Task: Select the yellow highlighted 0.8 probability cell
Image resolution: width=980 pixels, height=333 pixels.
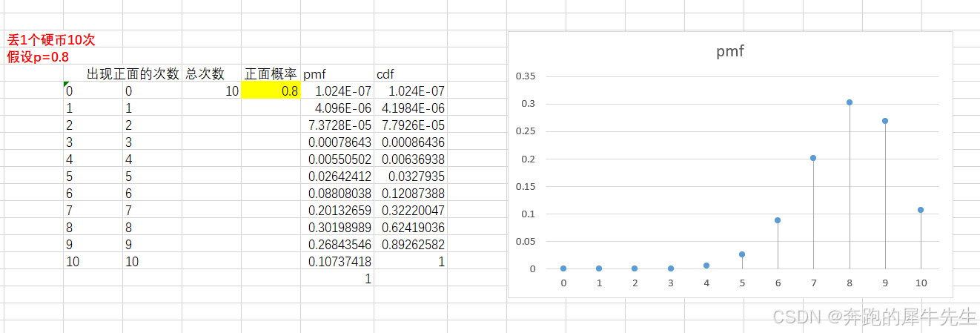Action: coord(271,91)
